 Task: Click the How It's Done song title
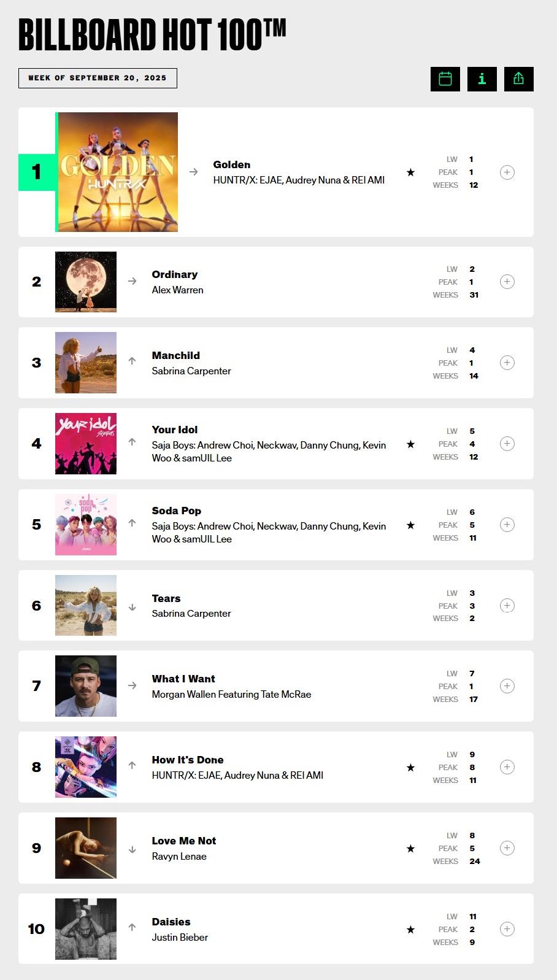click(188, 760)
